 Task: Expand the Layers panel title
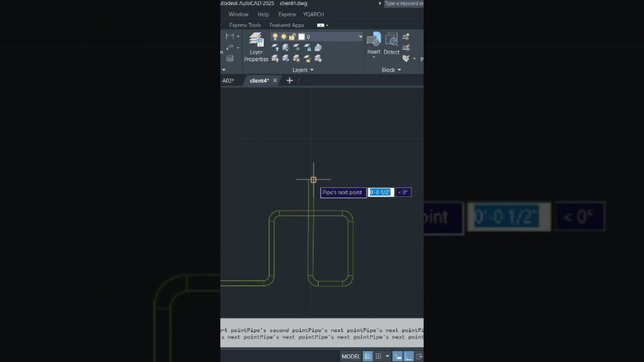coord(303,70)
